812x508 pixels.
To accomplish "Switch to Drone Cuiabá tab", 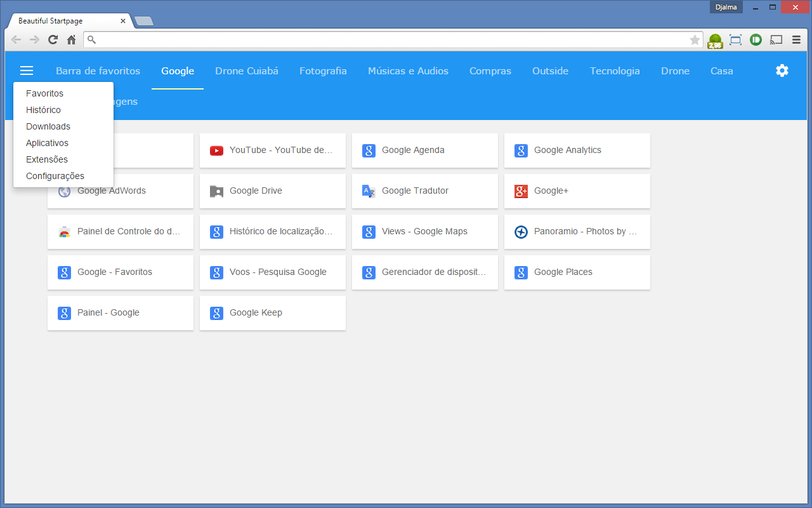I will tap(247, 71).
